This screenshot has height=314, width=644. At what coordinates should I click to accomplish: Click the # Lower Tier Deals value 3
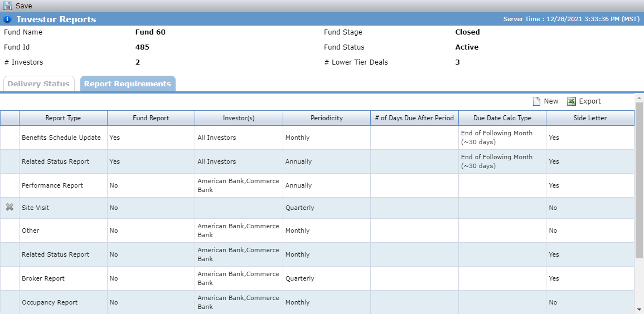click(458, 62)
